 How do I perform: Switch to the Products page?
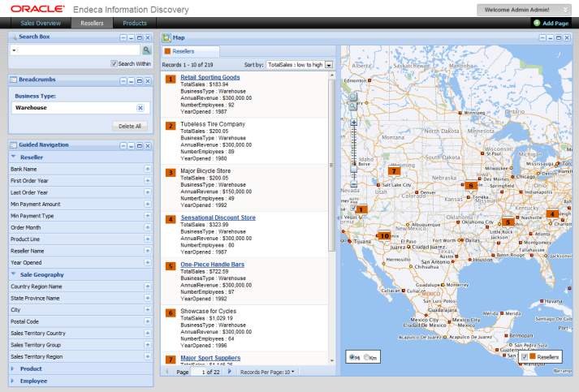click(135, 23)
